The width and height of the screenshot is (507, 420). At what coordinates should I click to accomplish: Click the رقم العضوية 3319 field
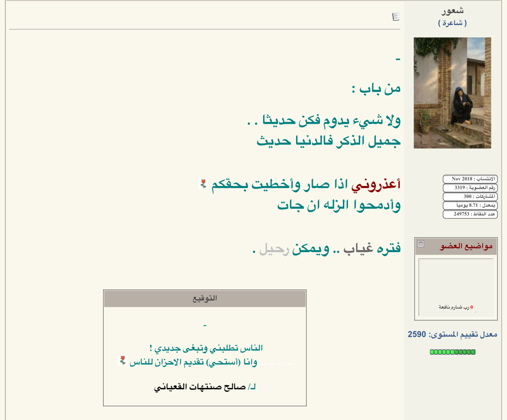[470, 188]
